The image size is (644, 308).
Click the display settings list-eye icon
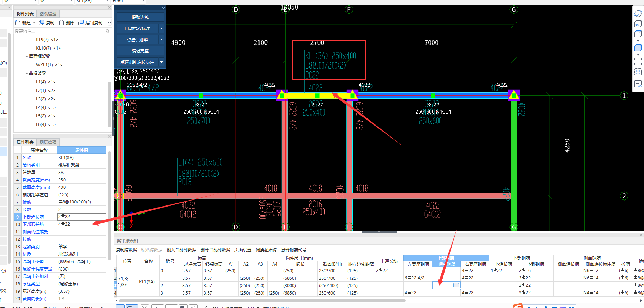638,84
